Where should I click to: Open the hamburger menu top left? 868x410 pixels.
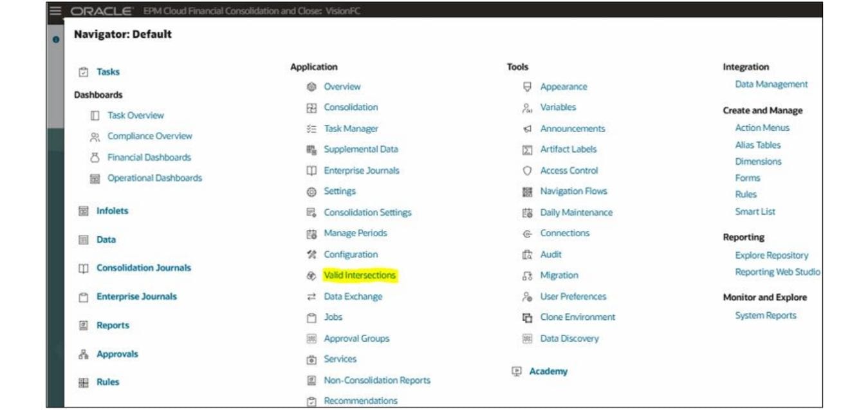click(55, 10)
